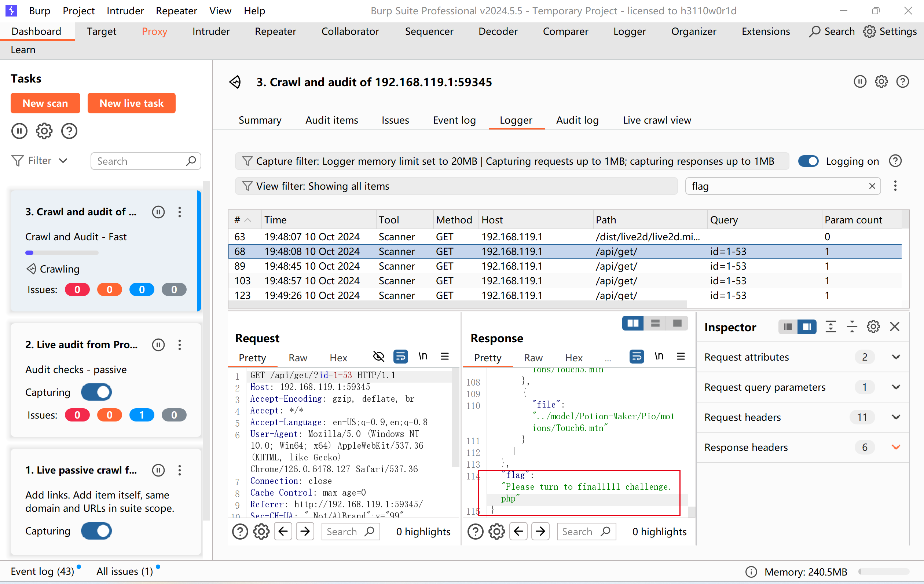Show more Response view tabs
Screen dimensions: 924x584
point(608,358)
